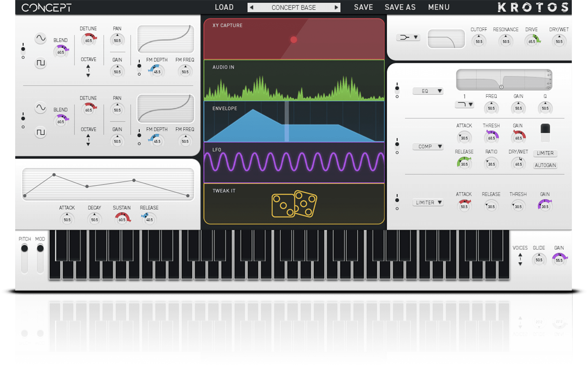This screenshot has width=588, height=365.
Task: Open filter routing dropdown
Action: (408, 37)
